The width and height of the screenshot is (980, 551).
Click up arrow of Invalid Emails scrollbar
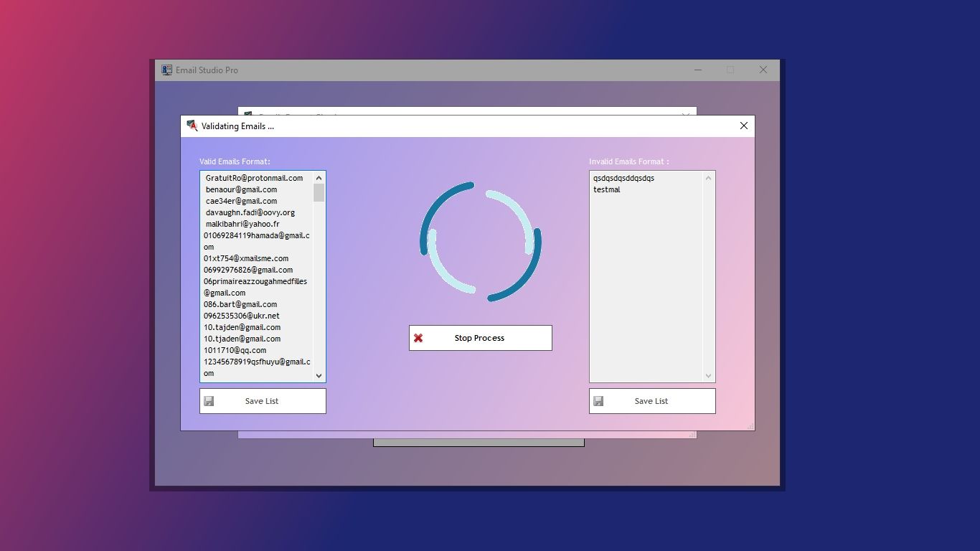click(x=708, y=178)
